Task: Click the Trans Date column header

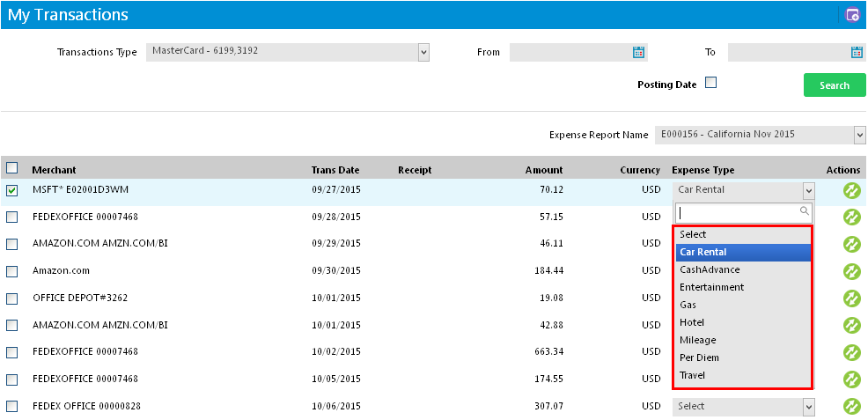Action: pos(335,171)
